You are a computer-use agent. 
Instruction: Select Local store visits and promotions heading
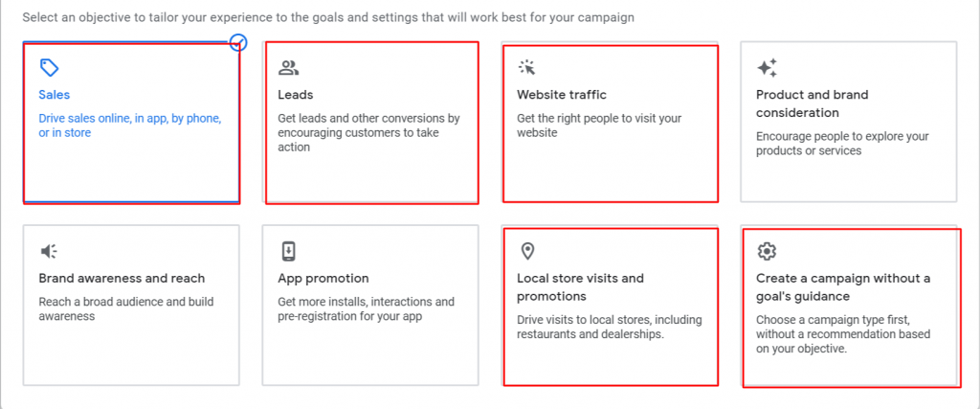tap(580, 287)
